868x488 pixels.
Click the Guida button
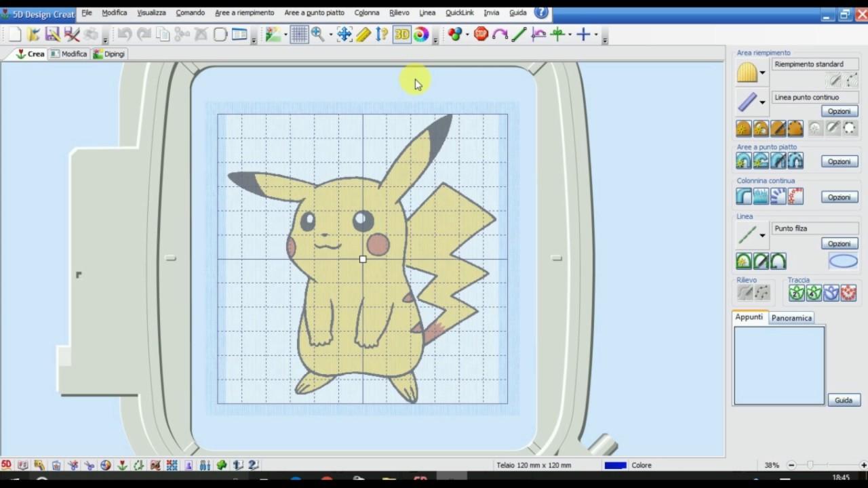point(844,401)
